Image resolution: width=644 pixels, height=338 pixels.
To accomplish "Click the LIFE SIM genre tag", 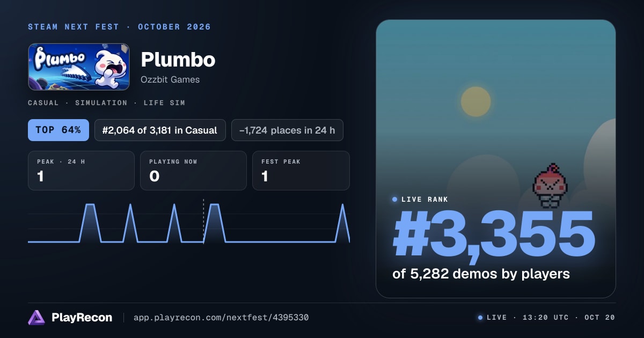I will pos(164,103).
